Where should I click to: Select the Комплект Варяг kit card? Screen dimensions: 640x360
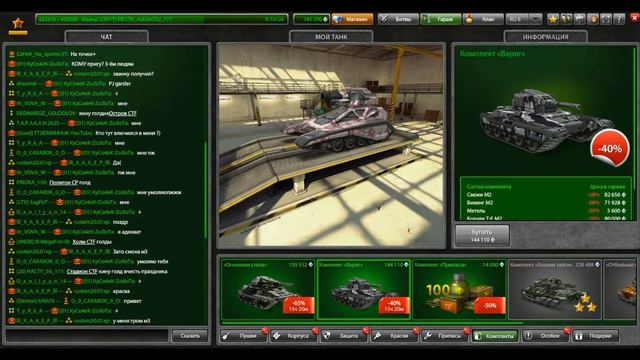(363, 289)
